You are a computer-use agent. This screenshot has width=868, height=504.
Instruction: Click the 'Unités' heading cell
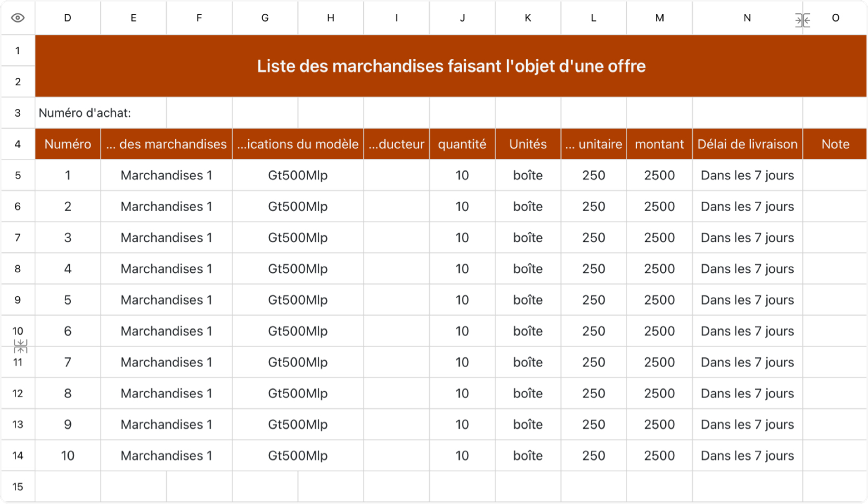[528, 144]
